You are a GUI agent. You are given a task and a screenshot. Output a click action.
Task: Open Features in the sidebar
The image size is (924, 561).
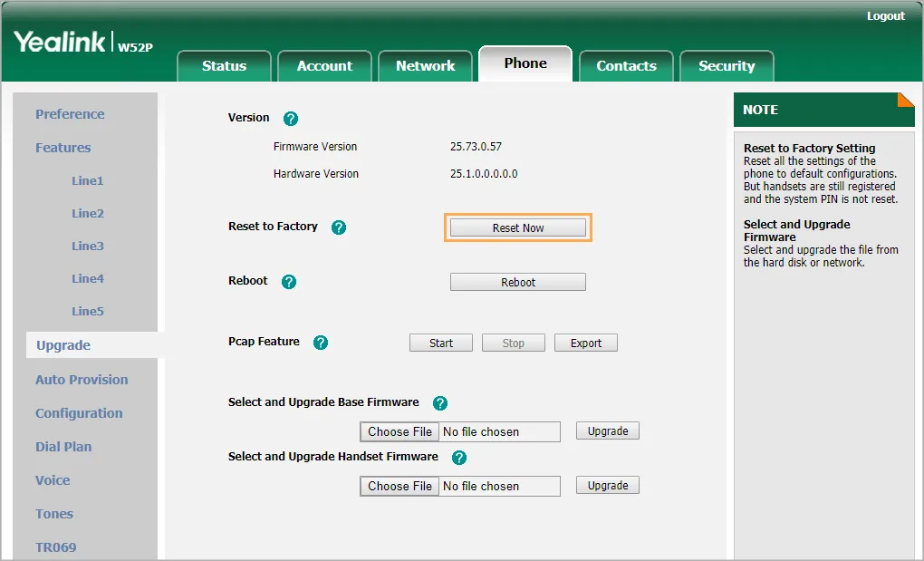coord(63,148)
